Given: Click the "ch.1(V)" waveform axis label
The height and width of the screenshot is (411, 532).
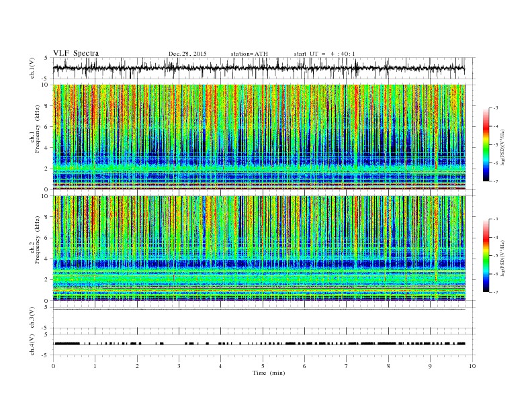Looking at the screenshot, I should (32, 68).
